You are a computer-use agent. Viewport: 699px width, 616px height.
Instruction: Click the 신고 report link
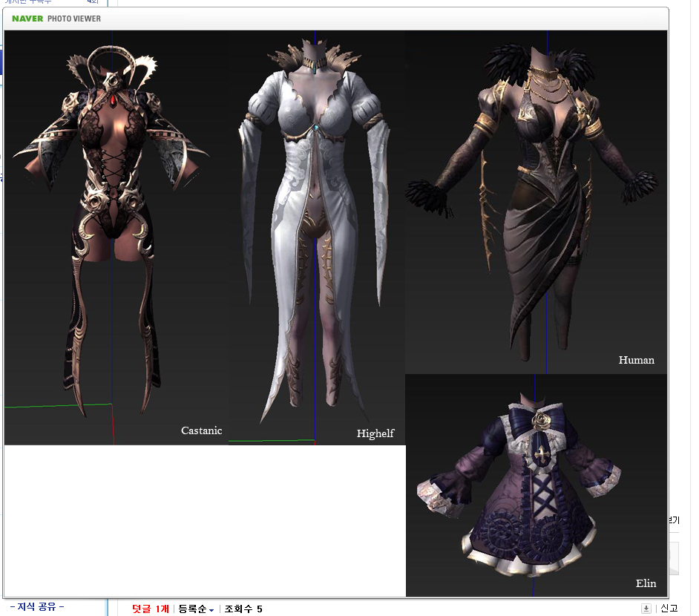(x=669, y=609)
